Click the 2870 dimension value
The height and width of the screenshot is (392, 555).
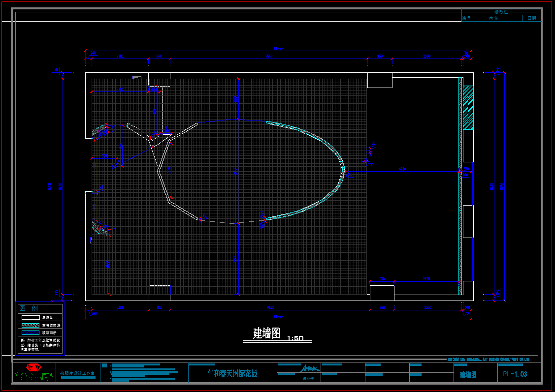point(428,307)
